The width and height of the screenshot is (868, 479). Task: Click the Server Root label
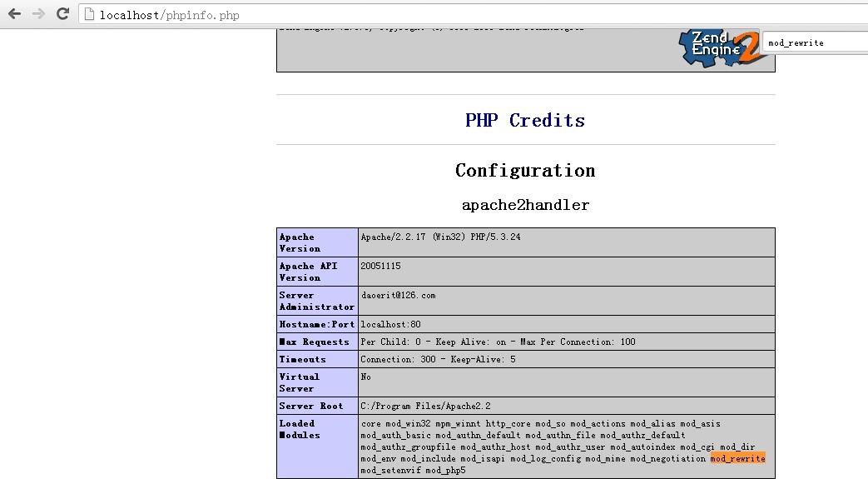317,406
